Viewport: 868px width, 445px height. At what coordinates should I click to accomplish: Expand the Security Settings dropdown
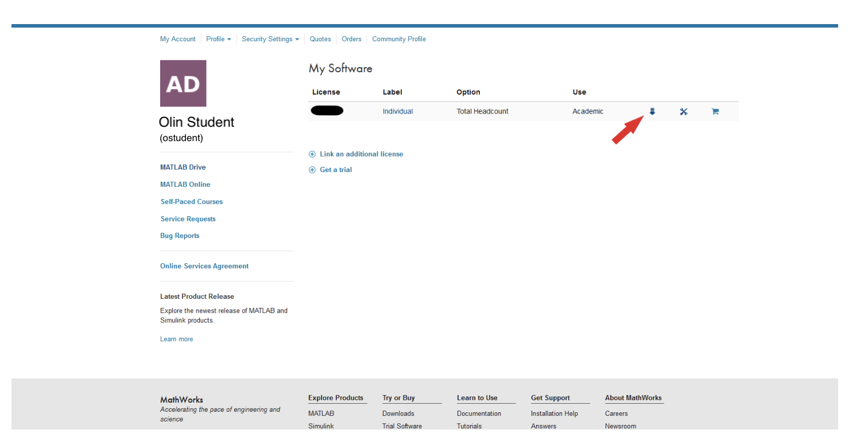[270, 39]
